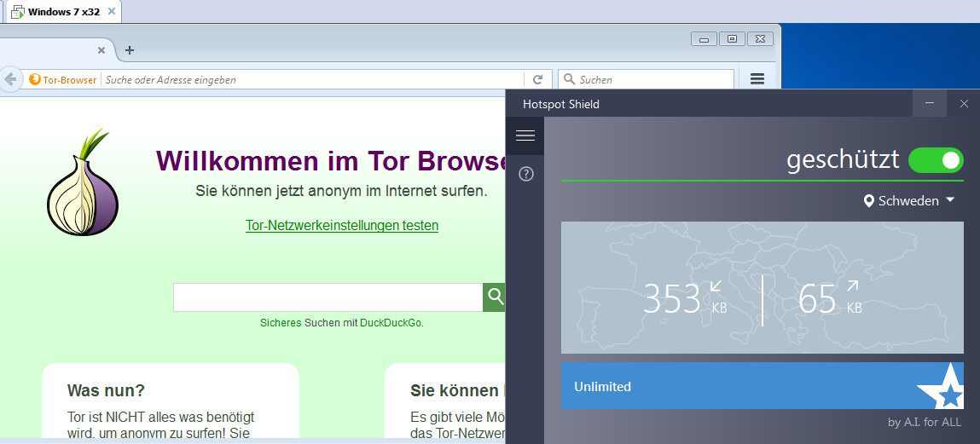This screenshot has width=980, height=444.
Task: Click the star icon on Unlimited banner
Action: [x=942, y=388]
